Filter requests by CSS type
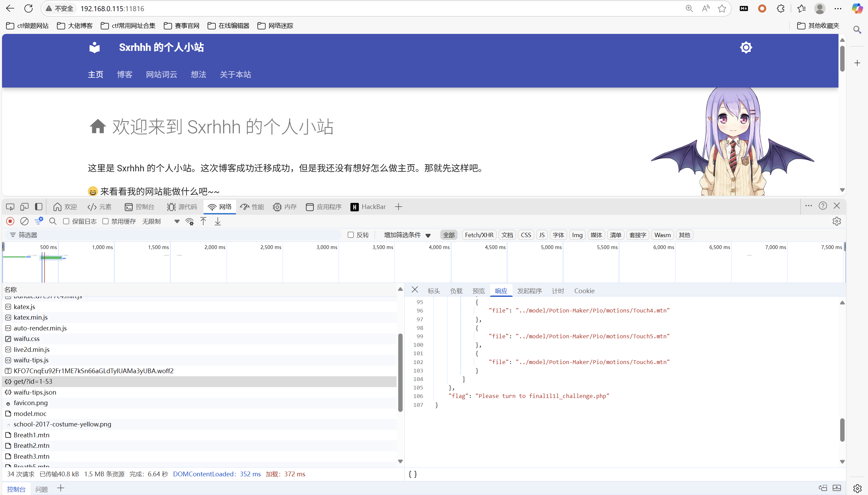The image size is (868, 495). click(526, 235)
